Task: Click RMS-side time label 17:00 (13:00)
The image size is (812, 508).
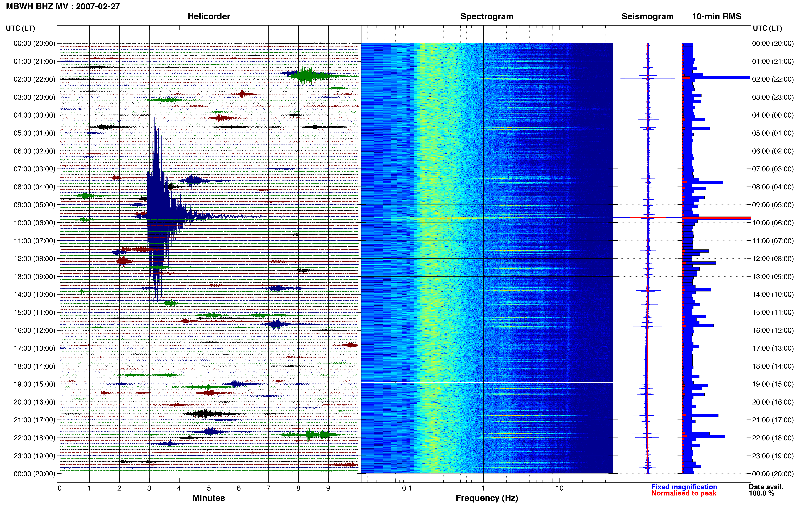Action: pyautogui.click(x=773, y=348)
